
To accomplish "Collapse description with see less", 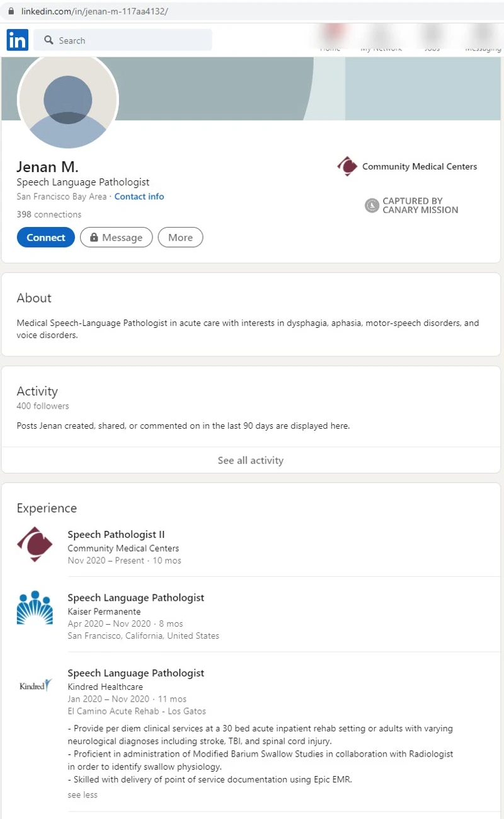I will coord(83,794).
